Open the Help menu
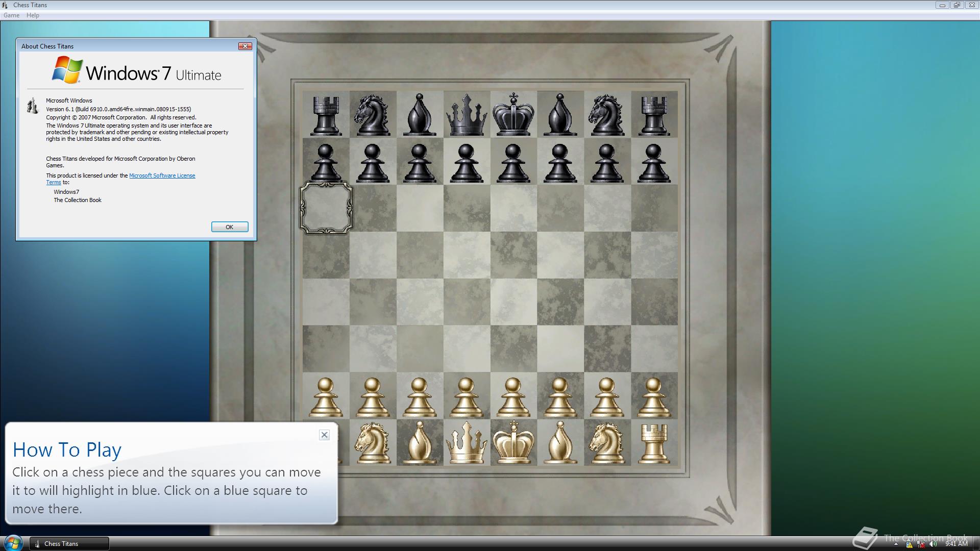Screen dimensions: 980x551 33,15
